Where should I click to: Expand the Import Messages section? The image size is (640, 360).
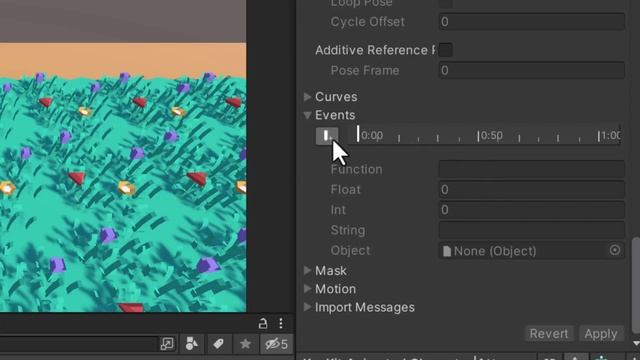308,307
